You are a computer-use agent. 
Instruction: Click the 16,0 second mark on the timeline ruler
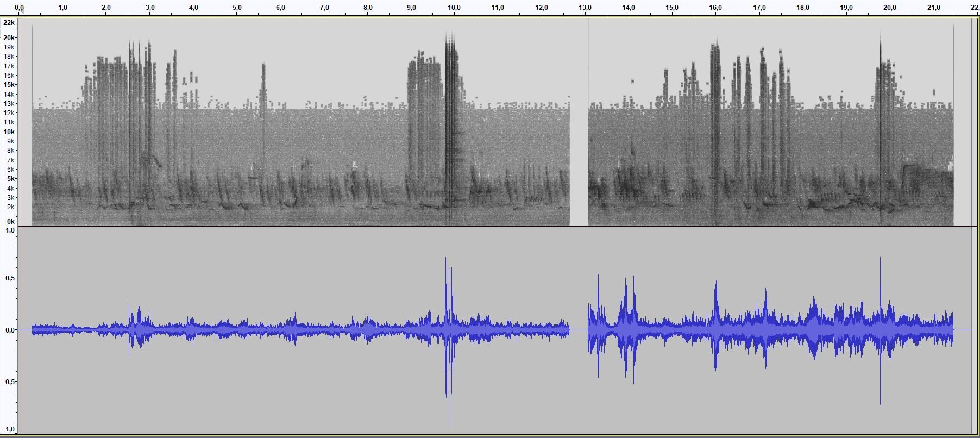pos(715,8)
